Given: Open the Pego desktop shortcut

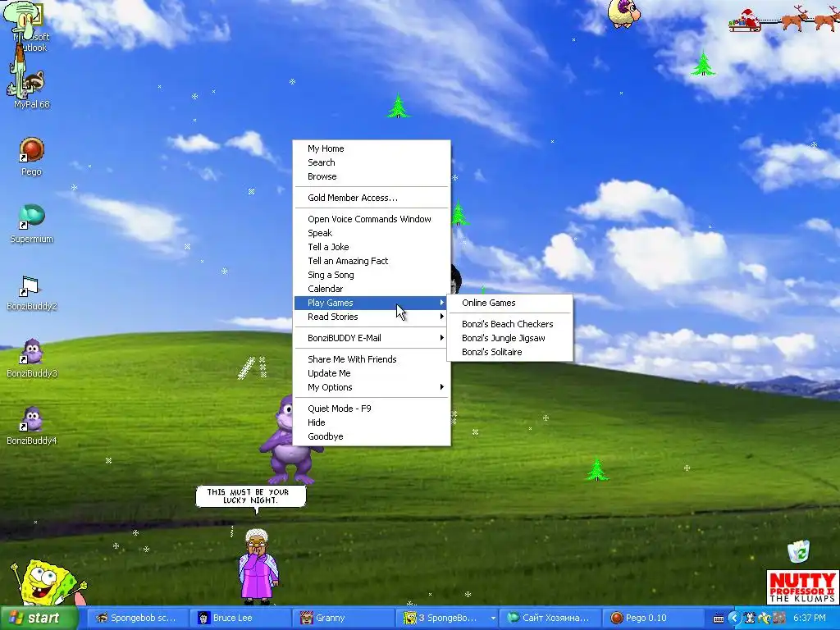Looking at the screenshot, I should point(31,156).
